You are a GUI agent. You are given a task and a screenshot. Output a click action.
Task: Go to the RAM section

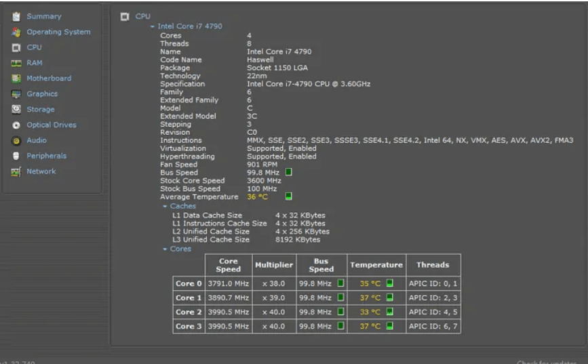[35, 63]
